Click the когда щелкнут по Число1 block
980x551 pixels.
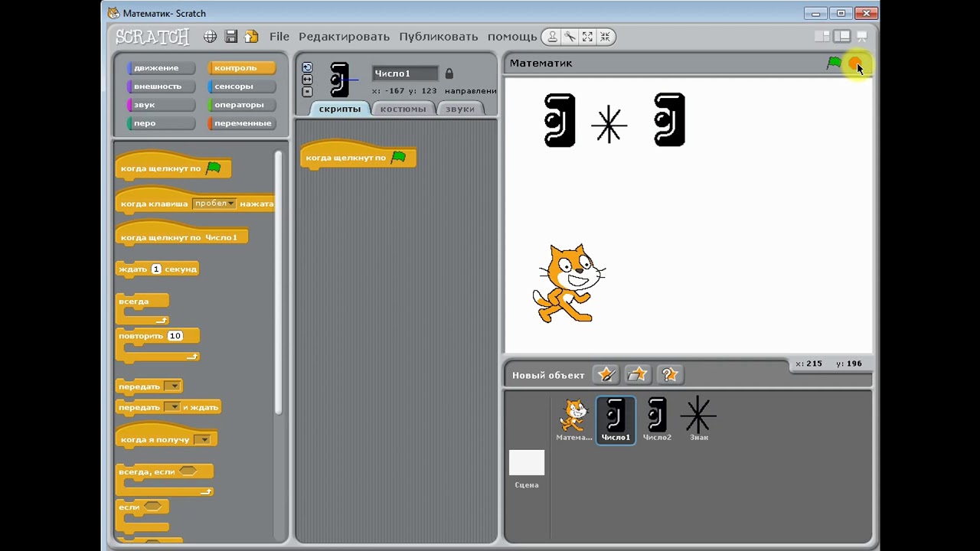(181, 236)
